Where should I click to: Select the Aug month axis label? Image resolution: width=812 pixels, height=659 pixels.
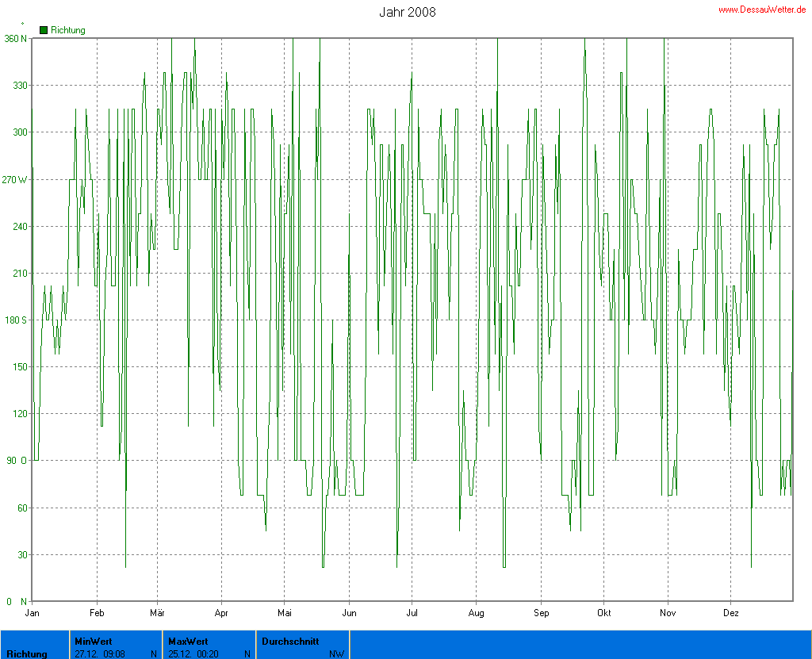pos(476,613)
